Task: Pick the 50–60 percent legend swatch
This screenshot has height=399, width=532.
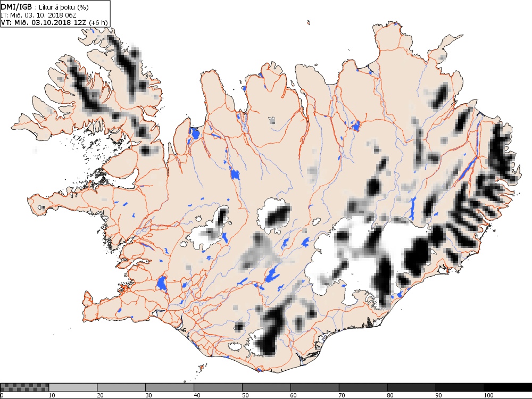Action: (267, 387)
